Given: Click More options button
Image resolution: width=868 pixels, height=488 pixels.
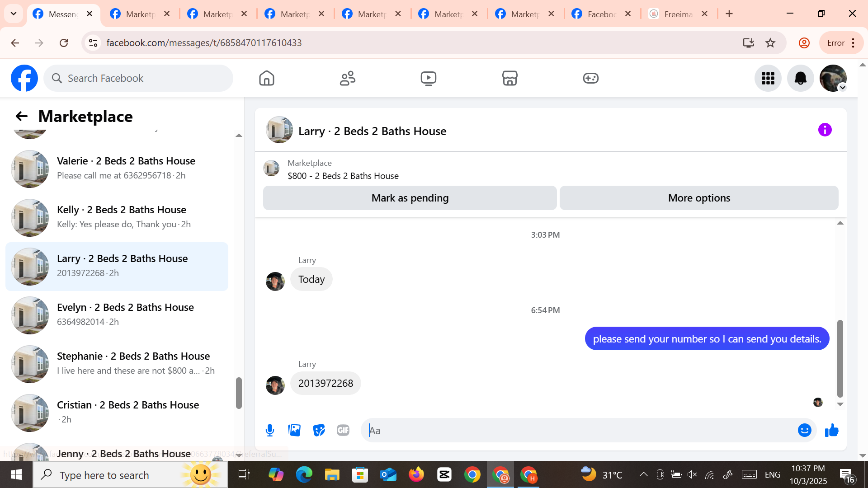Looking at the screenshot, I should [x=699, y=198].
